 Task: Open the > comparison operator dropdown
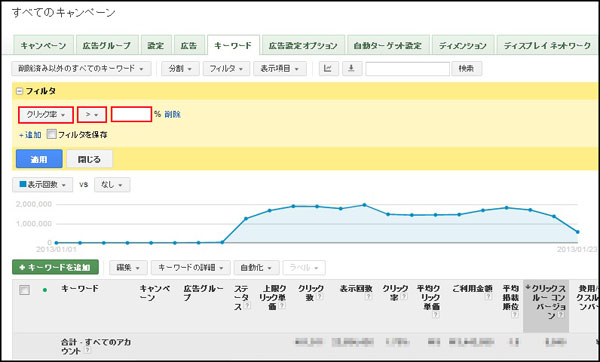(x=92, y=115)
